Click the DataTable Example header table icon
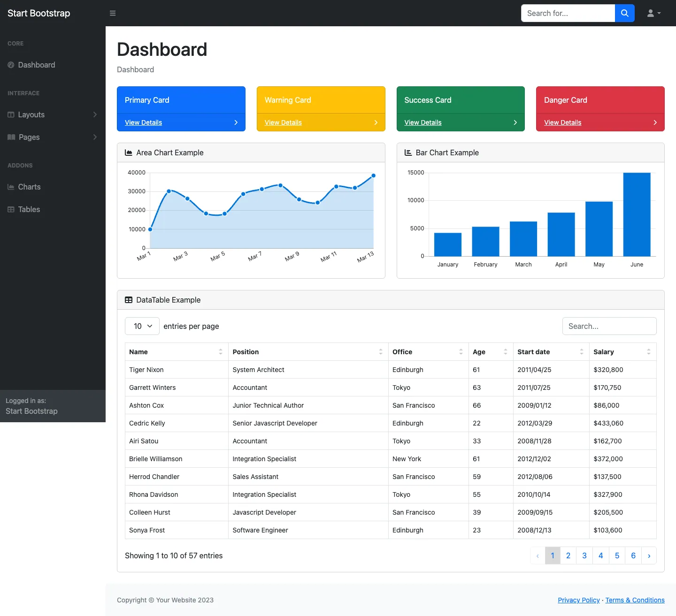This screenshot has height=616, width=676. [x=129, y=300]
